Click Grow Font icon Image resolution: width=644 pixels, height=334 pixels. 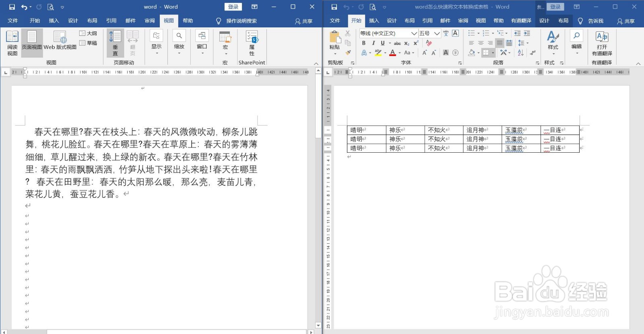(424, 53)
